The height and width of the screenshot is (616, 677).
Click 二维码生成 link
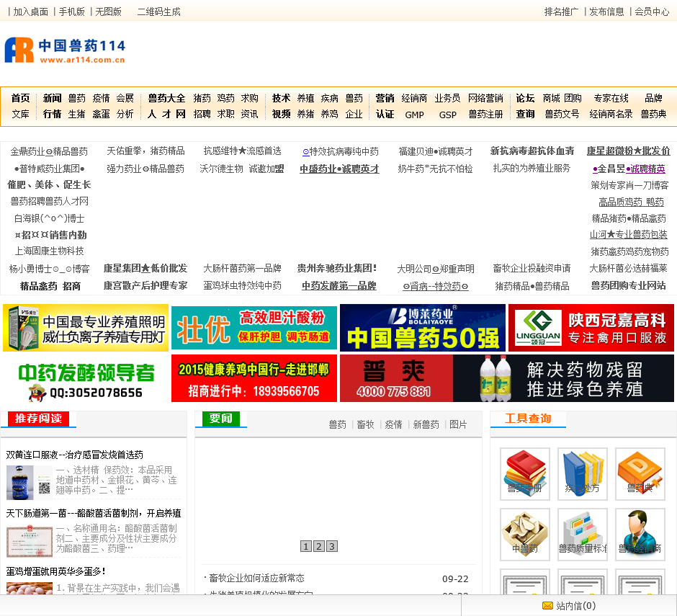click(x=158, y=12)
